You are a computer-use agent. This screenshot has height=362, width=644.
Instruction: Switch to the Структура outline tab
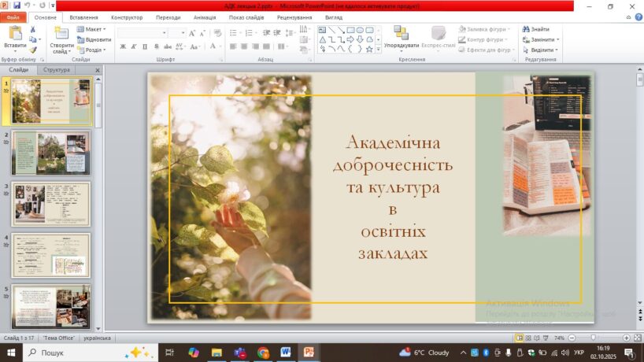[x=57, y=70]
